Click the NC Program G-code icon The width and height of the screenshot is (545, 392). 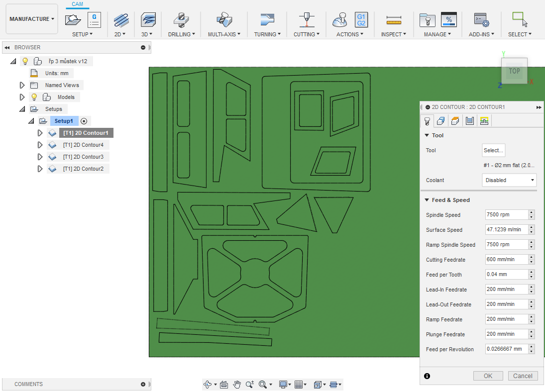tap(94, 20)
